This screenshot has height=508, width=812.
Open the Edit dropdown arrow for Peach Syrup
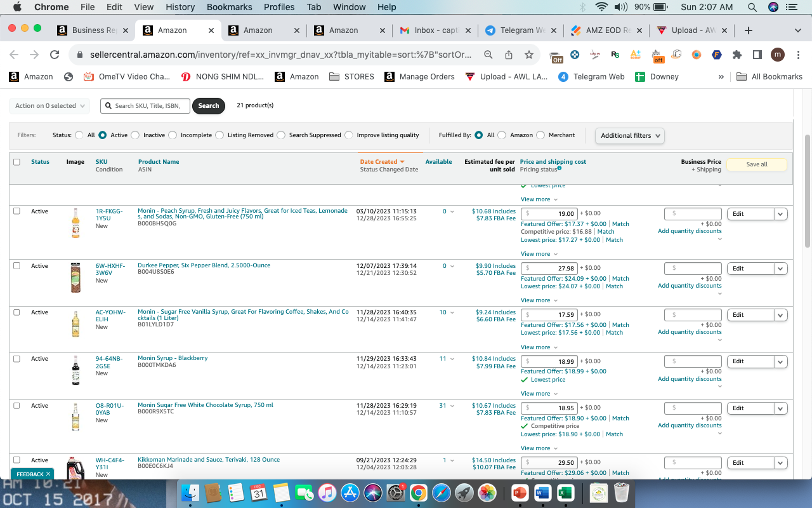tap(781, 214)
